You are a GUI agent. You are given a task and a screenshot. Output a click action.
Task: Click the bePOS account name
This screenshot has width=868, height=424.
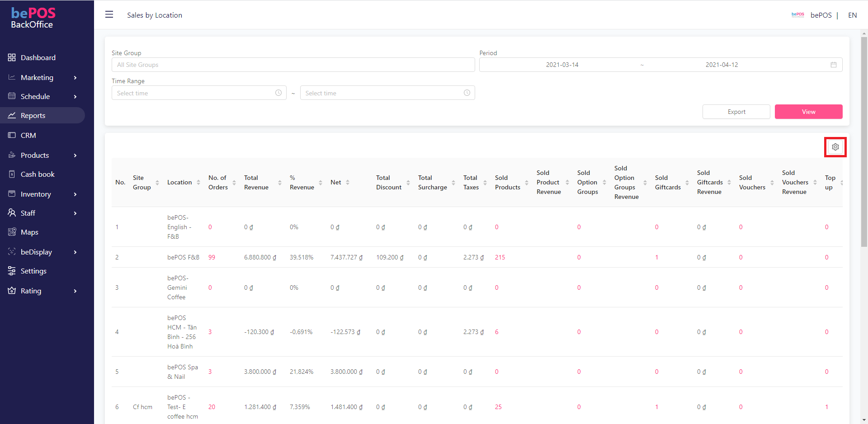pyautogui.click(x=821, y=15)
